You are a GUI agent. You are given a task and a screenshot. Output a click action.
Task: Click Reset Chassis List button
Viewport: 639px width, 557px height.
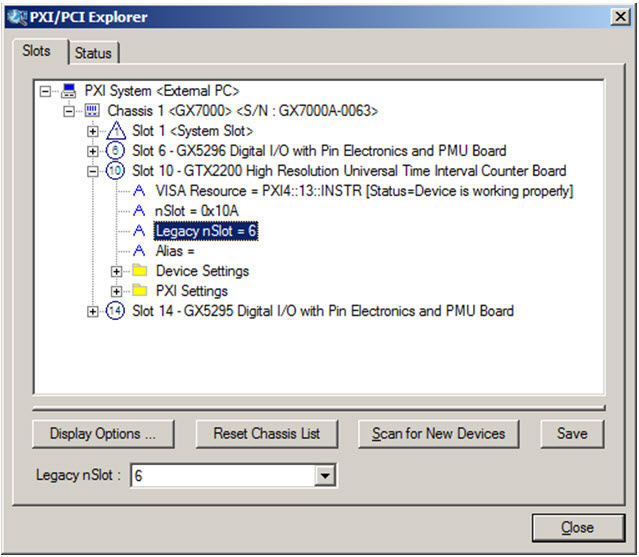click(x=267, y=434)
